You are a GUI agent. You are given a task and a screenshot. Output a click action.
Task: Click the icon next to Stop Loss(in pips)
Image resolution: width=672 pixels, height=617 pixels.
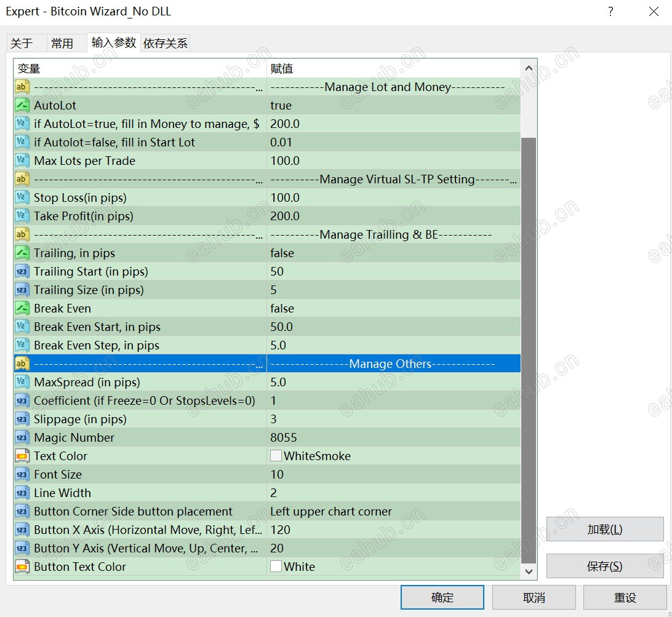point(22,197)
